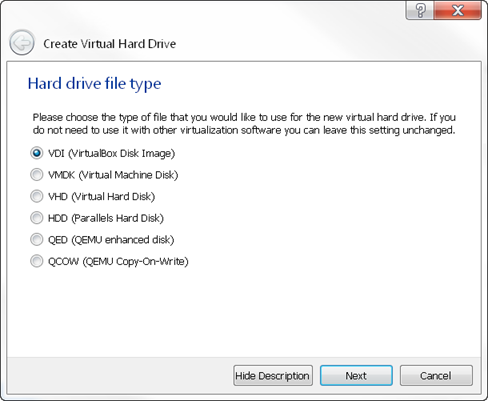488x401 pixels.
Task: Click the 'Hard drive file type' heading
Action: click(94, 84)
